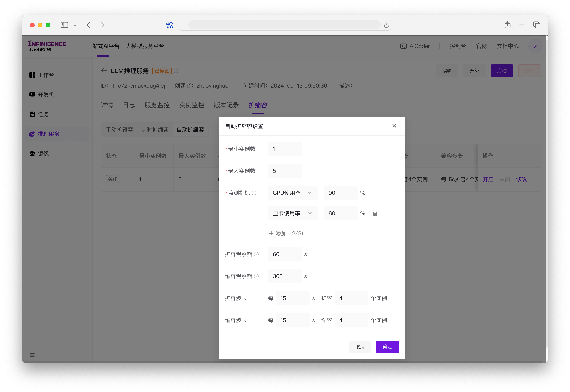Click the 编辑 button

447,71
